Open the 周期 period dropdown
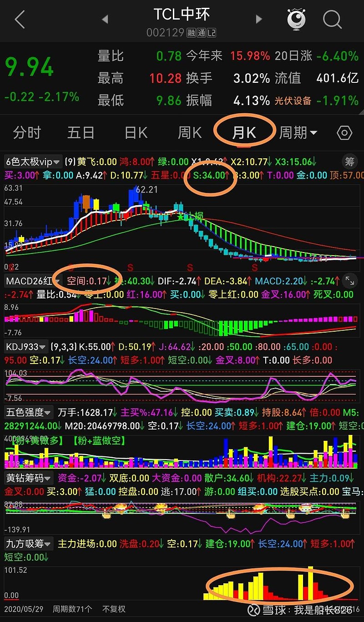Screen dimensions: 364x622 (298, 132)
